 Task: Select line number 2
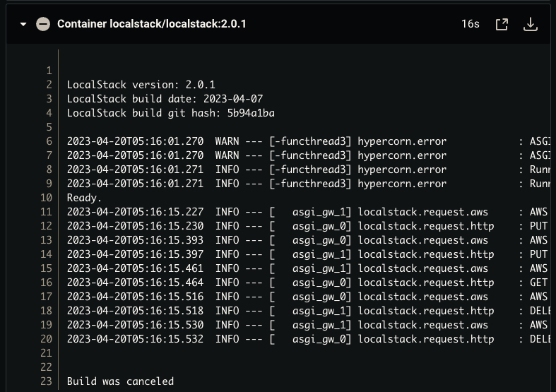point(49,85)
